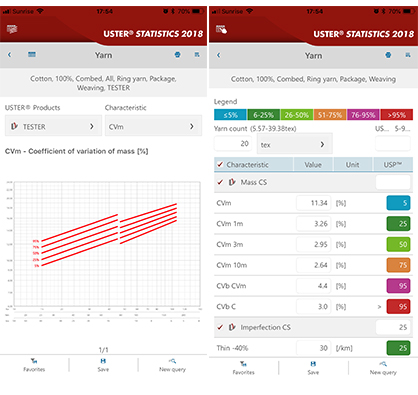Click the 6-25% dark green legend swatch

click(263, 115)
